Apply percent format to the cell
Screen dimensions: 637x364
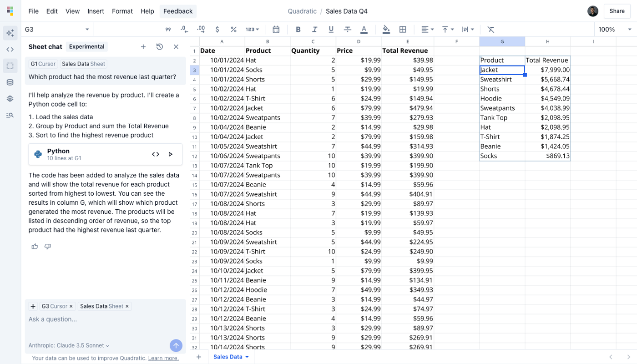pos(233,29)
